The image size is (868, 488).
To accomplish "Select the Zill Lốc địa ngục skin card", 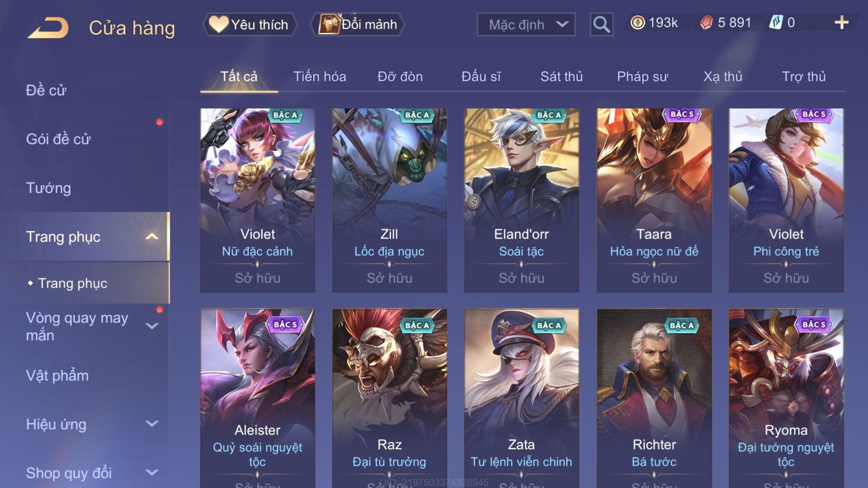I will [x=390, y=200].
